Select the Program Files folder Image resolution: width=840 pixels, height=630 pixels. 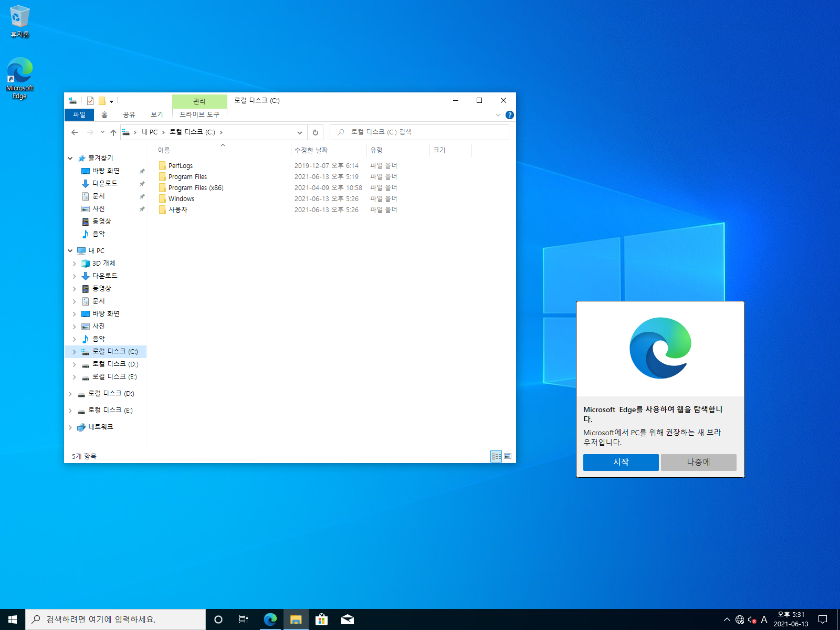[x=187, y=177]
